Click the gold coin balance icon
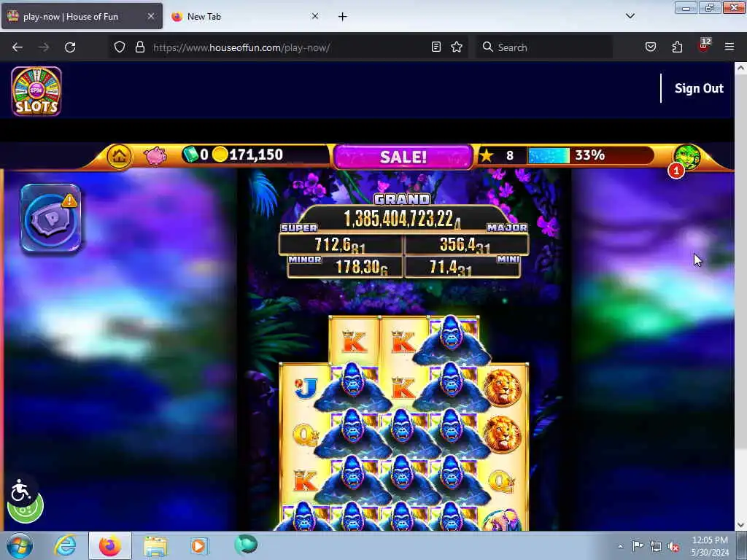Screen dimensions: 747x560 click(220, 155)
